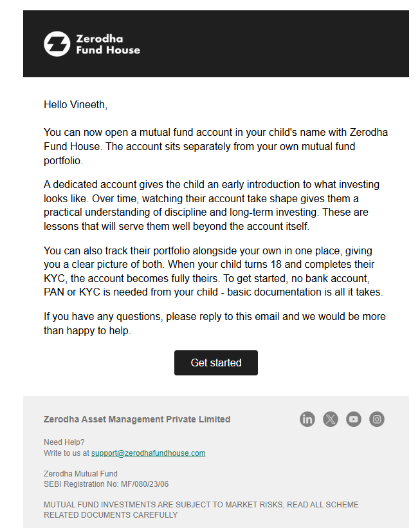The image size is (420, 528).
Task: Open the LinkedIn social icon
Action: coord(307,419)
